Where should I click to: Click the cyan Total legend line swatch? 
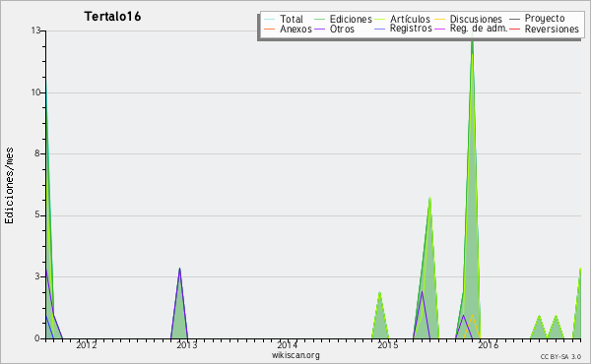coord(270,19)
